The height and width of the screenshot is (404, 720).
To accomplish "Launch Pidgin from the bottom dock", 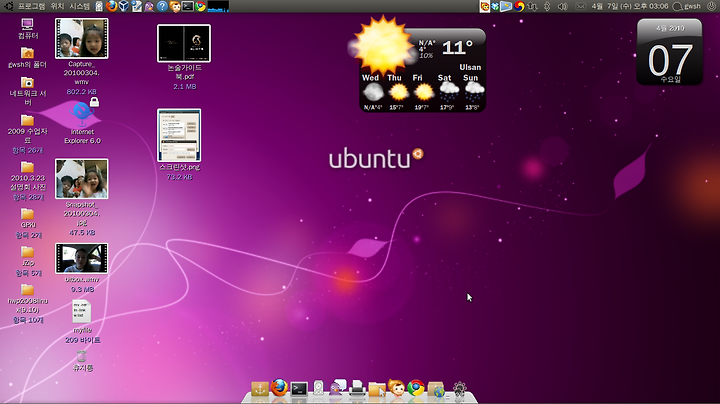I will 338,388.
